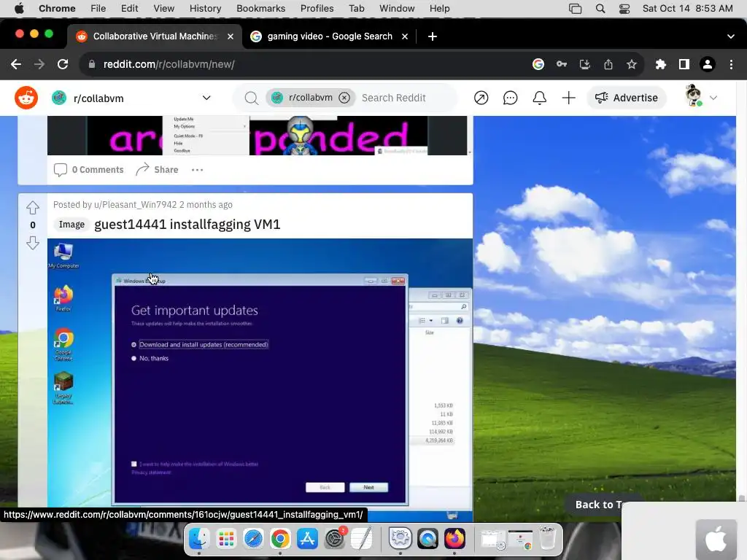Open the Apple menu
The image size is (747, 560).
click(x=19, y=8)
